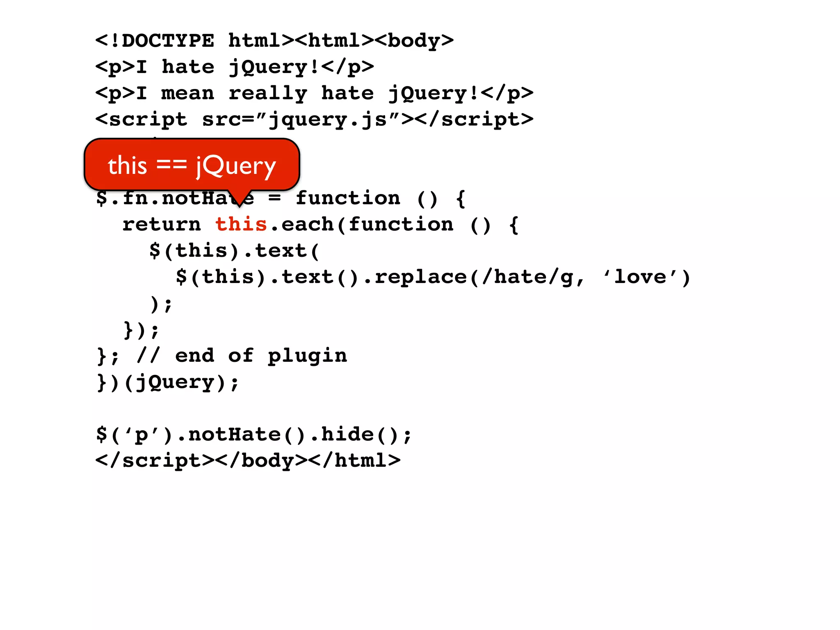Click the red highlighted 'this' keyword
Viewport: 840px width, 630px height.
point(241,224)
